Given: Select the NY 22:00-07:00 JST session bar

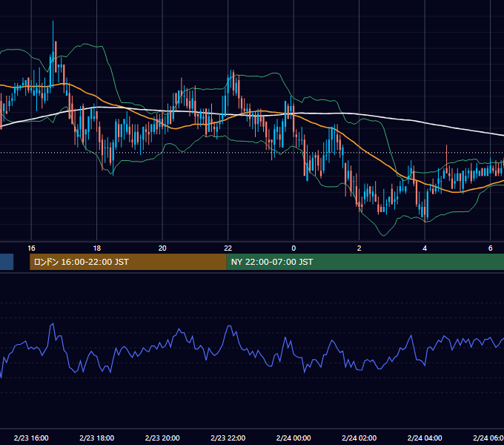Looking at the screenshot, I should coord(365,262).
